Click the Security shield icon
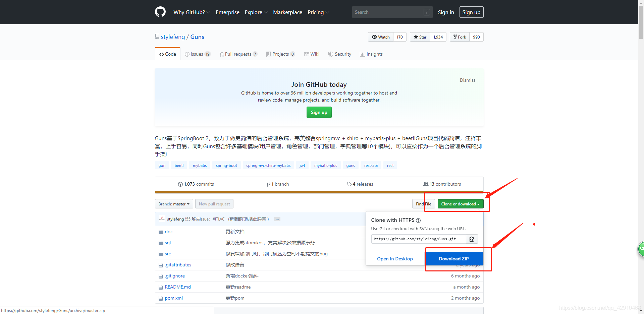The image size is (644, 314). [330, 54]
